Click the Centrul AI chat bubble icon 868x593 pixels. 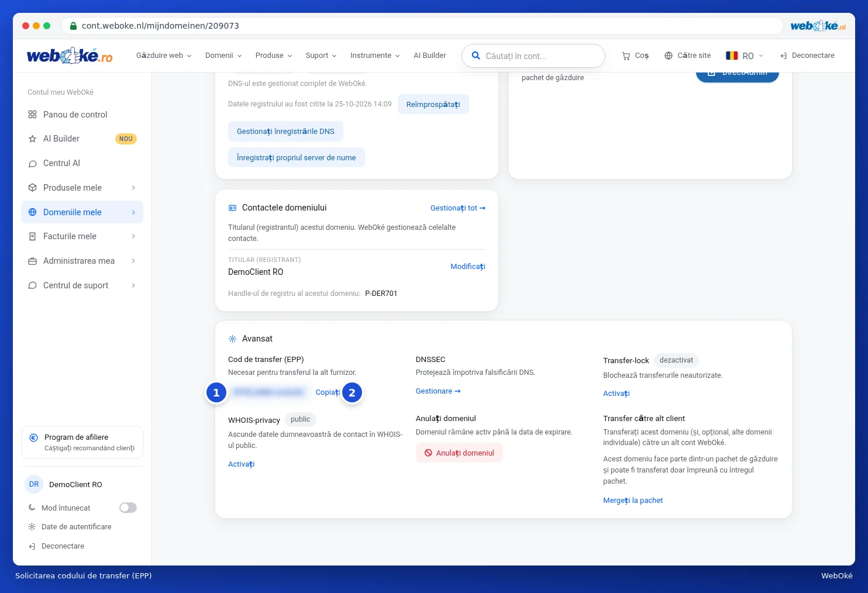tap(33, 163)
